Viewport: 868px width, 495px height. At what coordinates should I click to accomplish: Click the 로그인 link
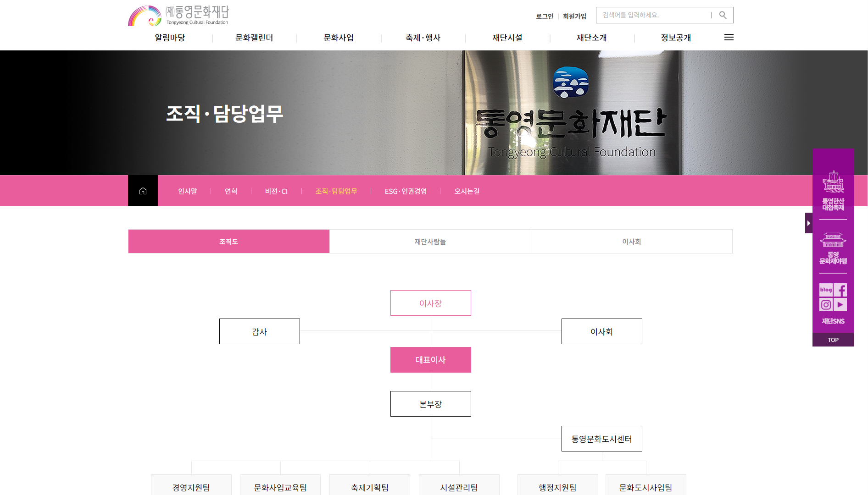tap(545, 16)
